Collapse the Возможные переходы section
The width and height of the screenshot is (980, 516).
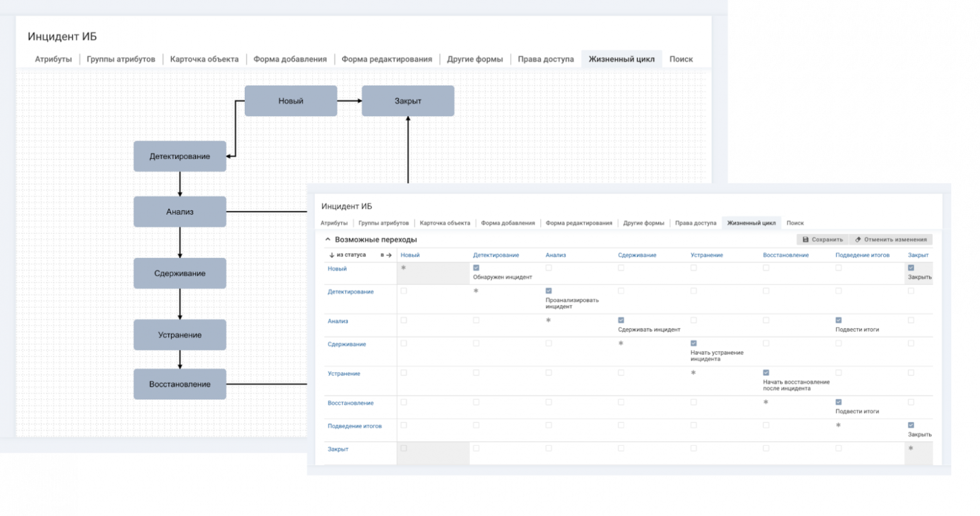(x=327, y=240)
